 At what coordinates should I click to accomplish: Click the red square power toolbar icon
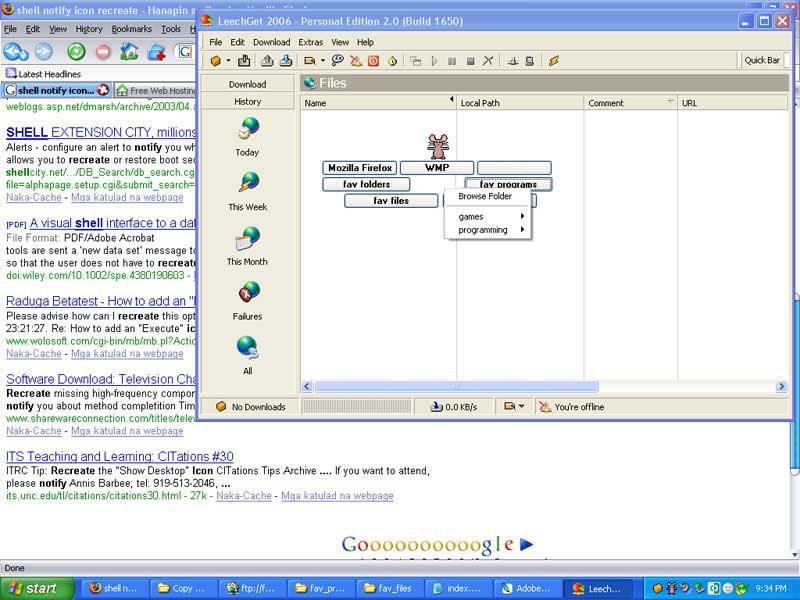pyautogui.click(x=373, y=61)
